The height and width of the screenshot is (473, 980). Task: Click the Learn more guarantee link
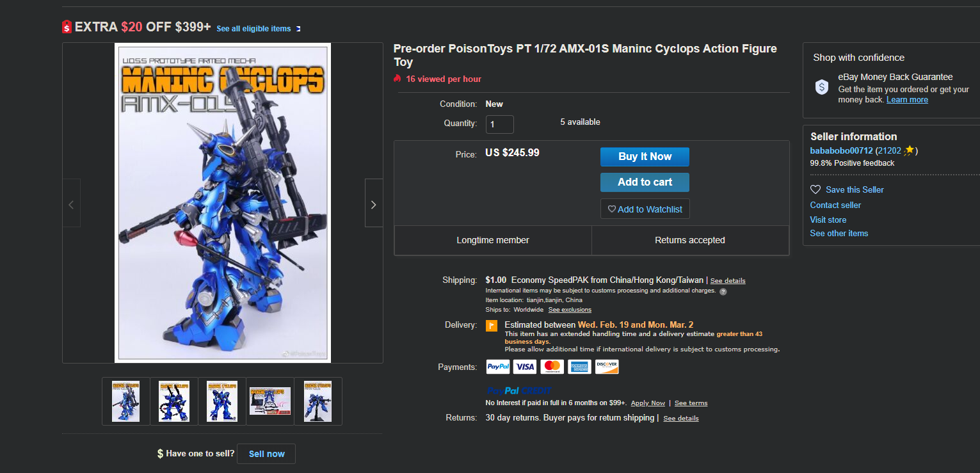click(x=907, y=100)
